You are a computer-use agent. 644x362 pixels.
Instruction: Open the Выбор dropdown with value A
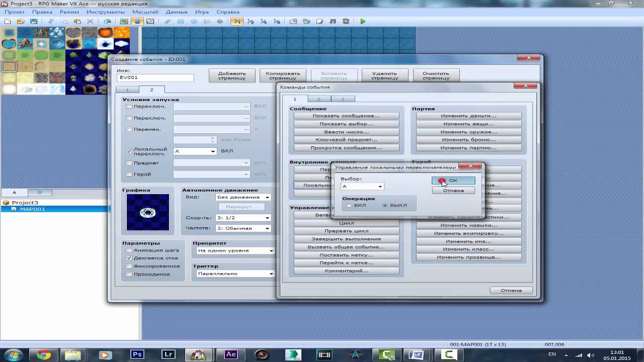(362, 186)
